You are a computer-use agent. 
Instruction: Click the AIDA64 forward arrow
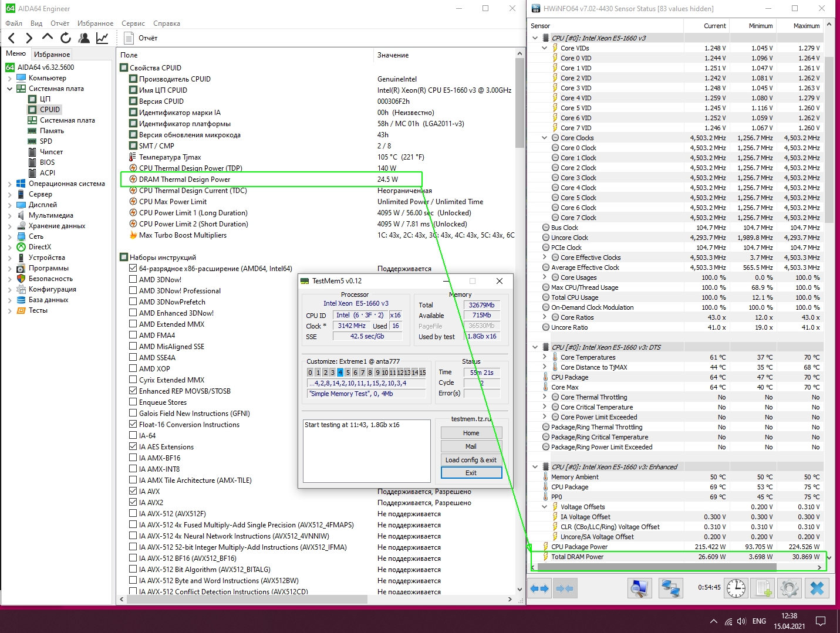tap(29, 38)
